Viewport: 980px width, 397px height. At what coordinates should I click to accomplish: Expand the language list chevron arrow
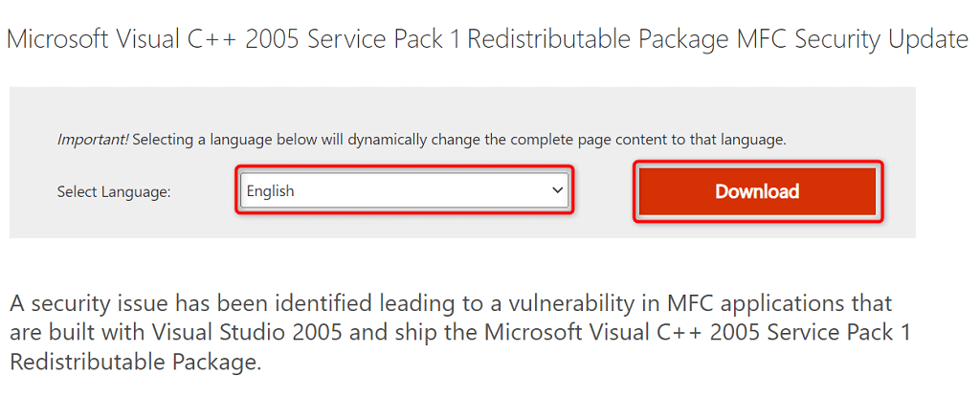pyautogui.click(x=558, y=191)
